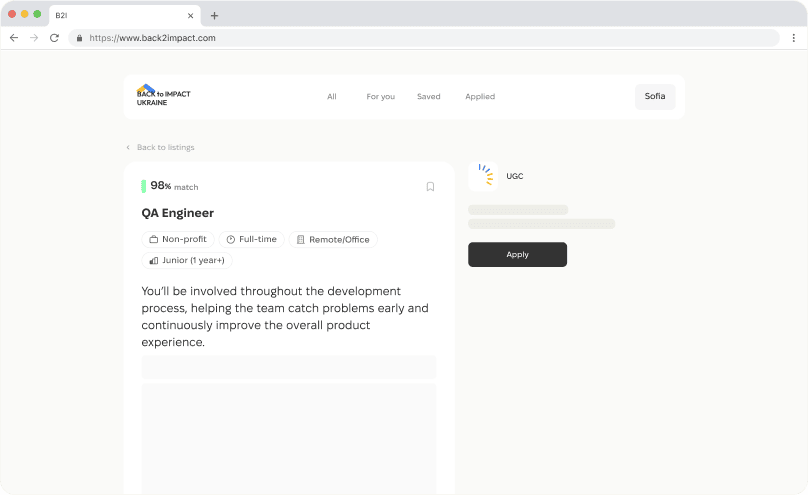Image resolution: width=808 pixels, height=495 pixels.
Task: Click the 98% match indicator
Action: pyautogui.click(x=170, y=186)
